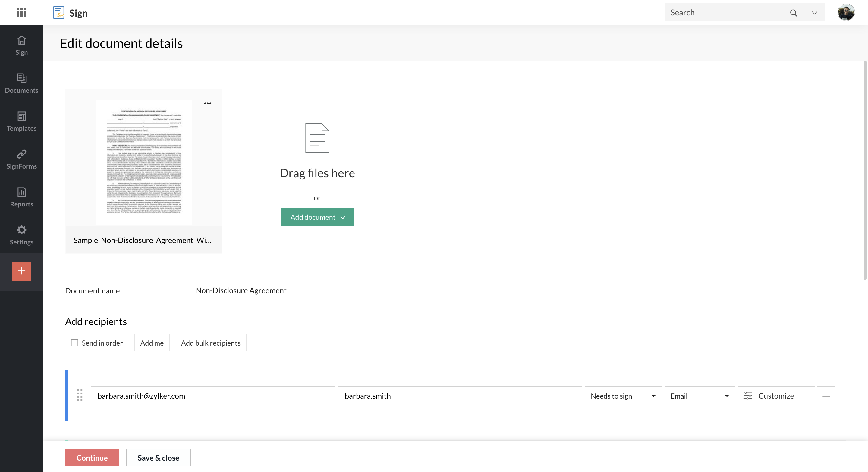Open the apps grid launcher icon

pos(21,12)
